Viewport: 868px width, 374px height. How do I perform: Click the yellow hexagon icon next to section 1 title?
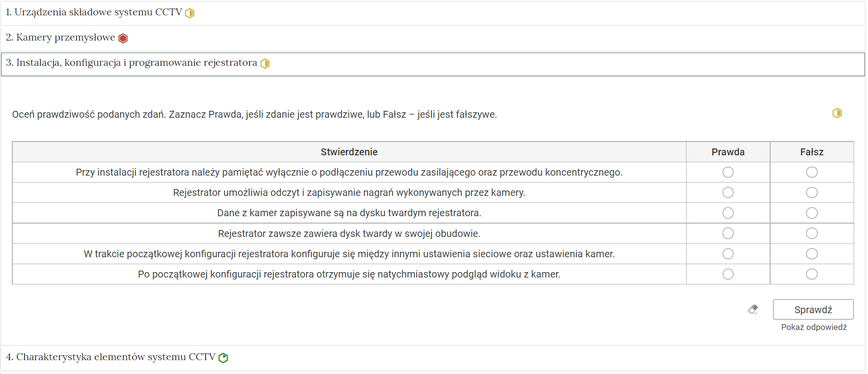coord(189,12)
